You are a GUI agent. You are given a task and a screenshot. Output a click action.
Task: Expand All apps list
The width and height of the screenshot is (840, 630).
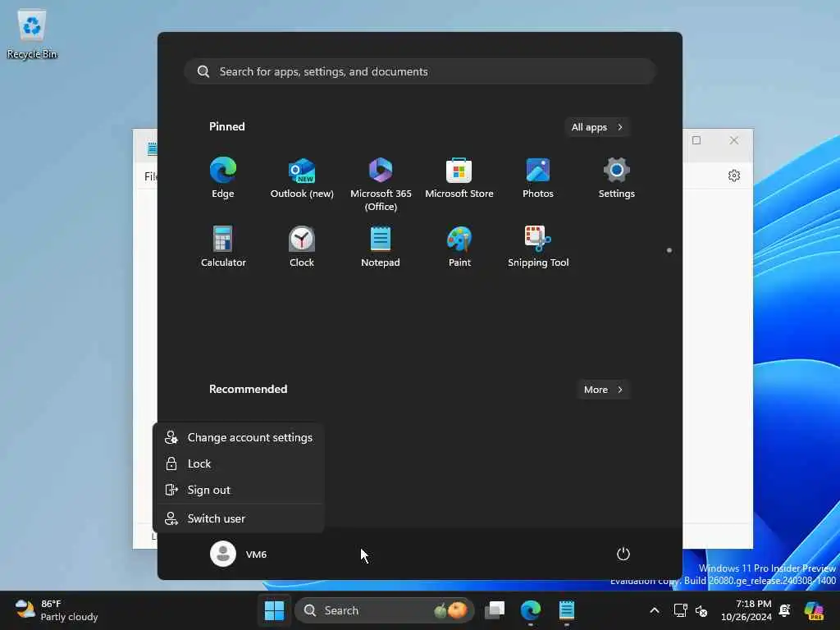point(597,127)
